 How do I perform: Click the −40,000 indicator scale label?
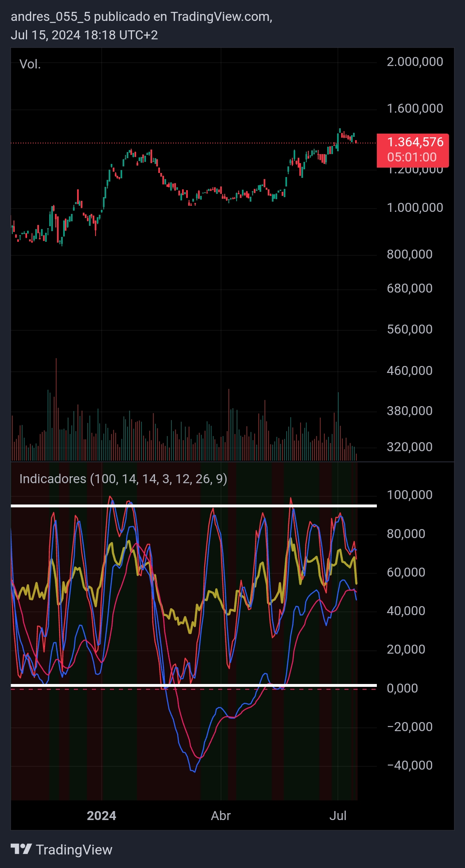(x=409, y=765)
